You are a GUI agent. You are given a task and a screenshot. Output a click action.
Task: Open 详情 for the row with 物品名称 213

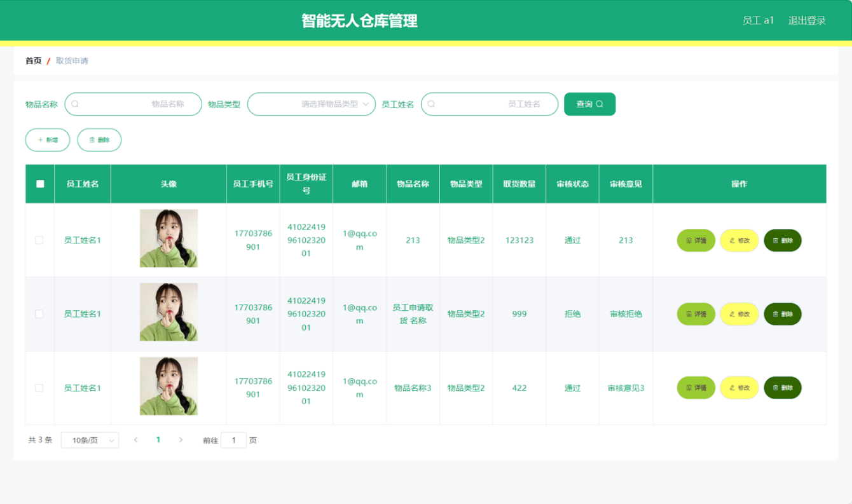(x=696, y=240)
